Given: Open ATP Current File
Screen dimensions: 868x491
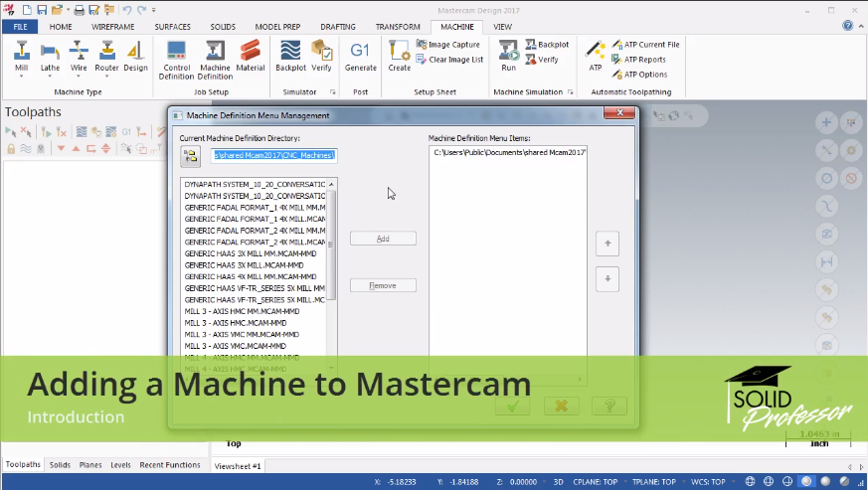Looking at the screenshot, I should click(645, 45).
